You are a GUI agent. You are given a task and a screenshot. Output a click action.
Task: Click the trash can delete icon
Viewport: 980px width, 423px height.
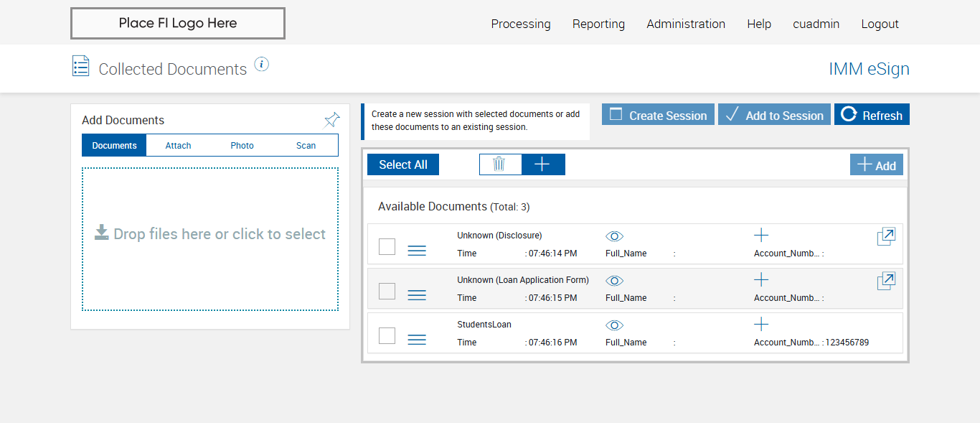499,164
